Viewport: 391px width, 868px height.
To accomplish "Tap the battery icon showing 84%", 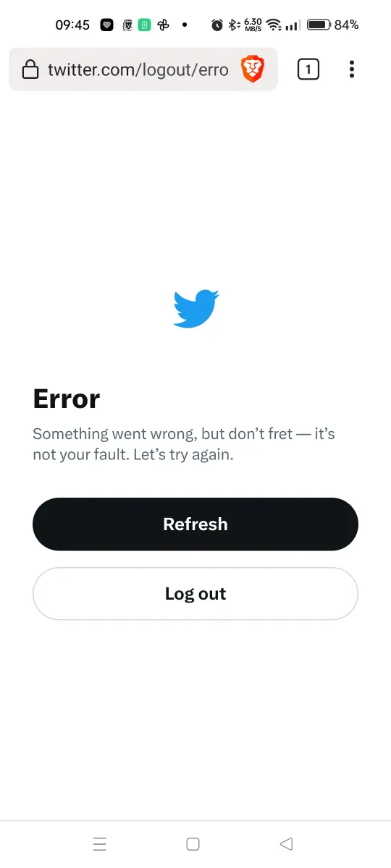I will 319,25.
